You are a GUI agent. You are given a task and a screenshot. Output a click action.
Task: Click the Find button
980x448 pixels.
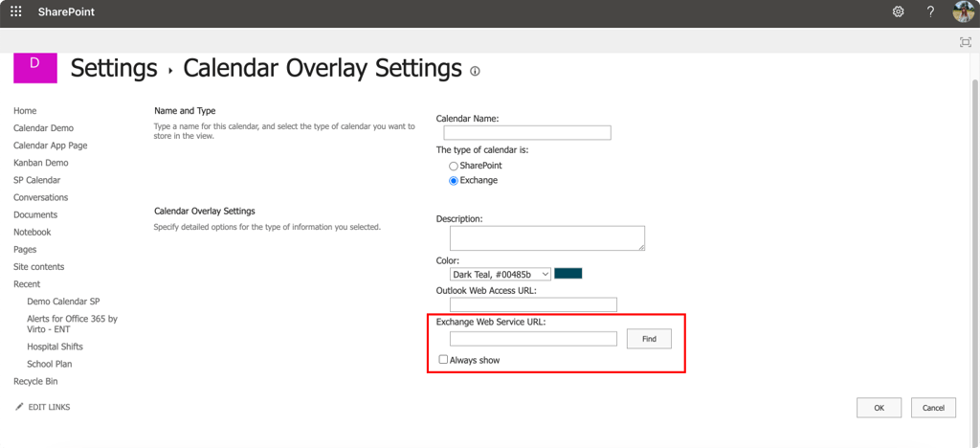click(x=649, y=339)
